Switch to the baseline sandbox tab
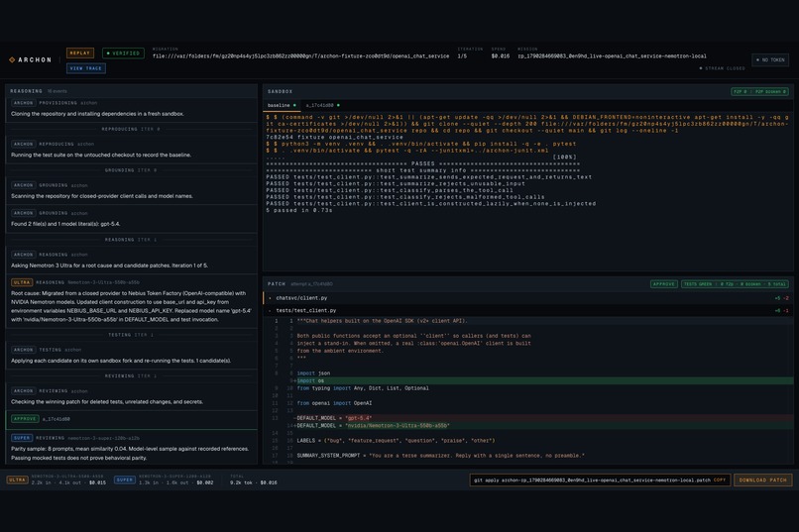 pyautogui.click(x=282, y=105)
